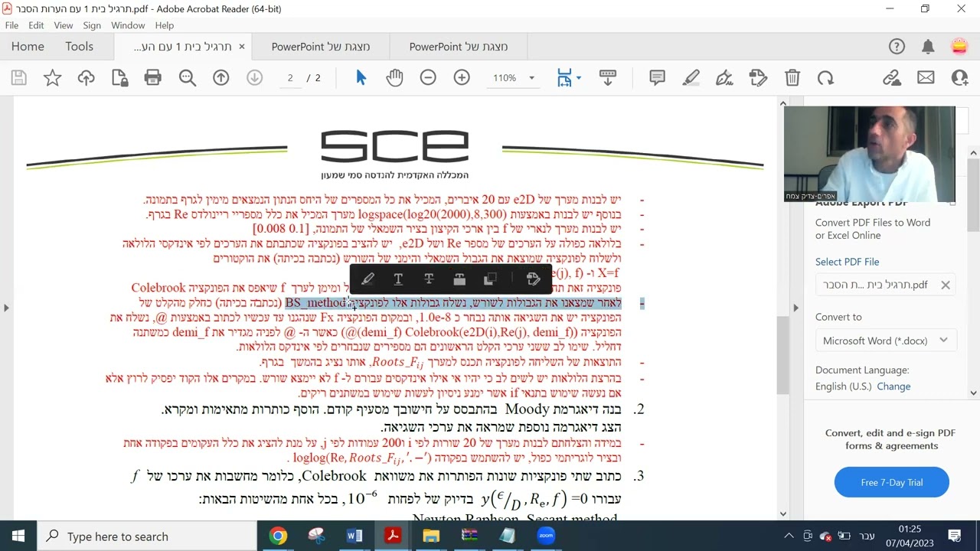Screen dimensions: 980x551
Task: Switch to the Tools tab
Action: [x=80, y=47]
